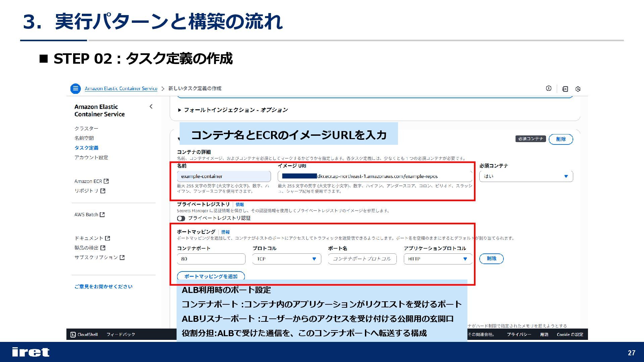Open the ECS hamburger navigation menu icon
Image resolution: width=644 pixels, height=362 pixels.
tap(75, 88)
